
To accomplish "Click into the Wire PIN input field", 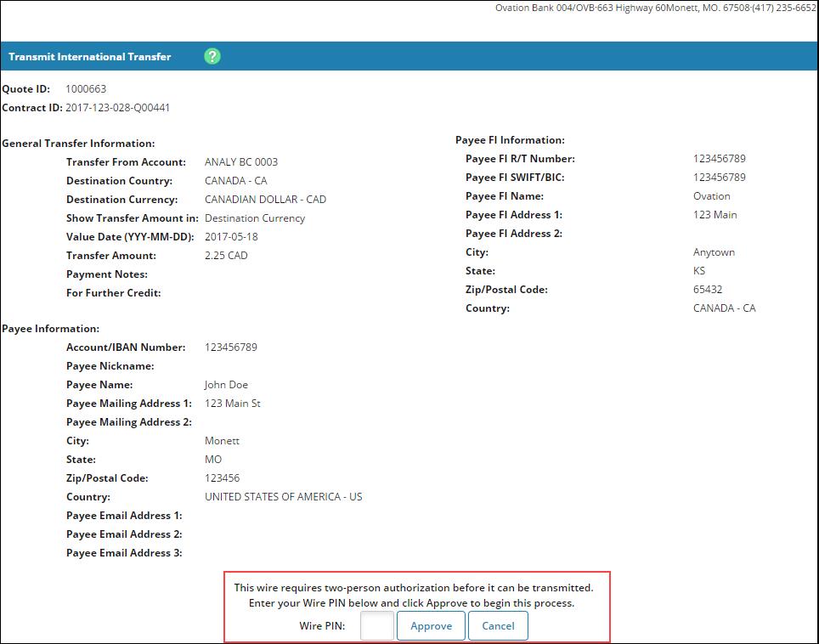I will coord(376,626).
